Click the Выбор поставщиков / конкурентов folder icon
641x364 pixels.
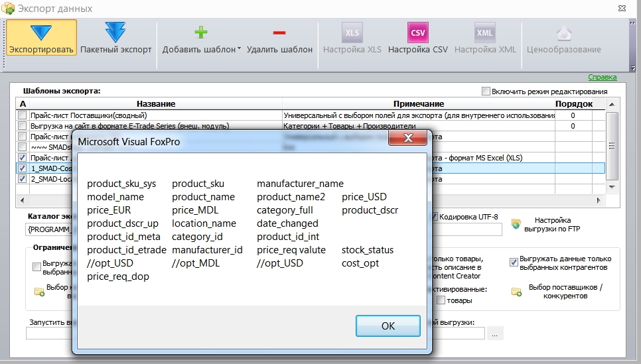(516, 292)
